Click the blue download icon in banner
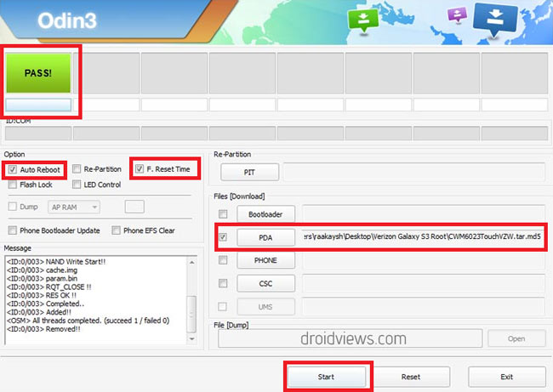553x392 pixels. (x=495, y=19)
